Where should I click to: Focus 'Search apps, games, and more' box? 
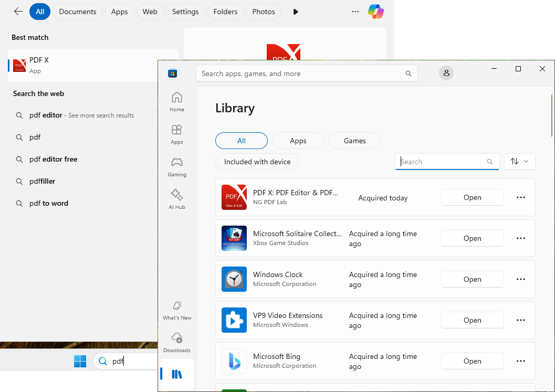click(x=307, y=73)
